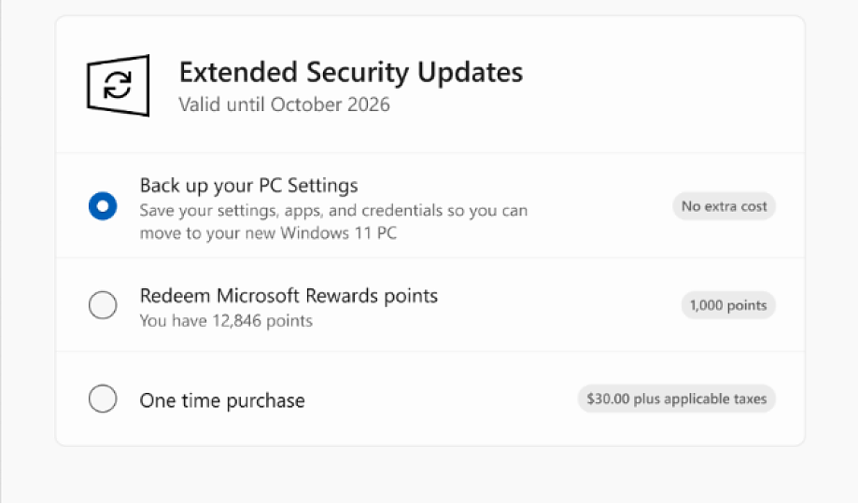Image resolution: width=859 pixels, height=504 pixels.
Task: Click the Redeem Microsoft Rewards points label
Action: coord(289,296)
